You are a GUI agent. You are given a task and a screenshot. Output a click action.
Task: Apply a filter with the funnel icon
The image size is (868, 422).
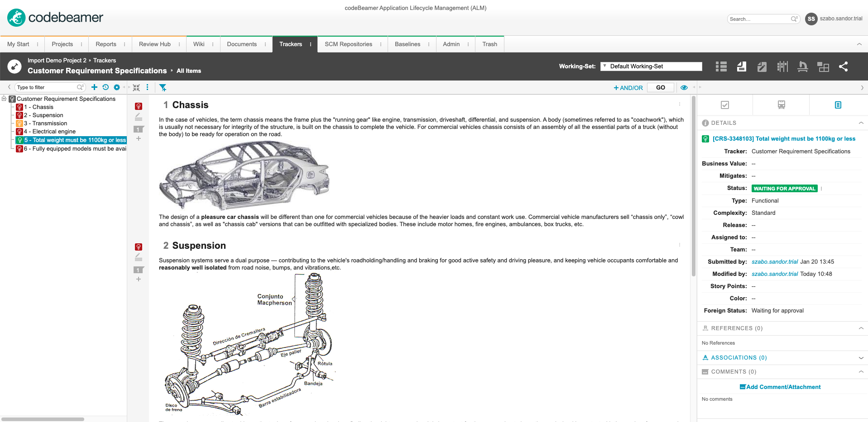pyautogui.click(x=163, y=87)
